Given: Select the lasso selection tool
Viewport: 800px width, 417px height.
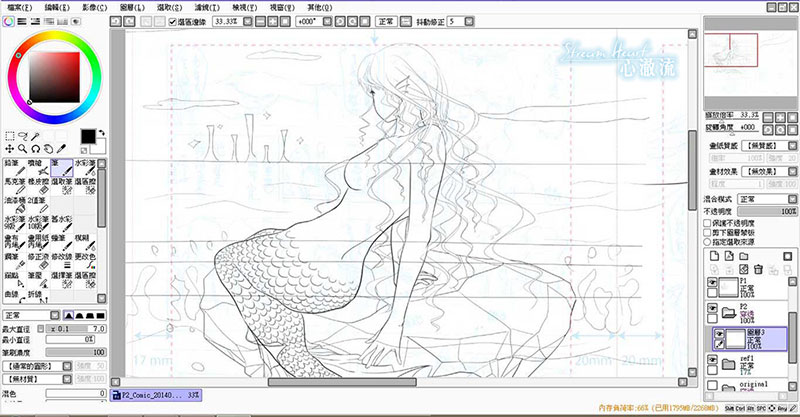Looking at the screenshot, I should tap(22, 136).
